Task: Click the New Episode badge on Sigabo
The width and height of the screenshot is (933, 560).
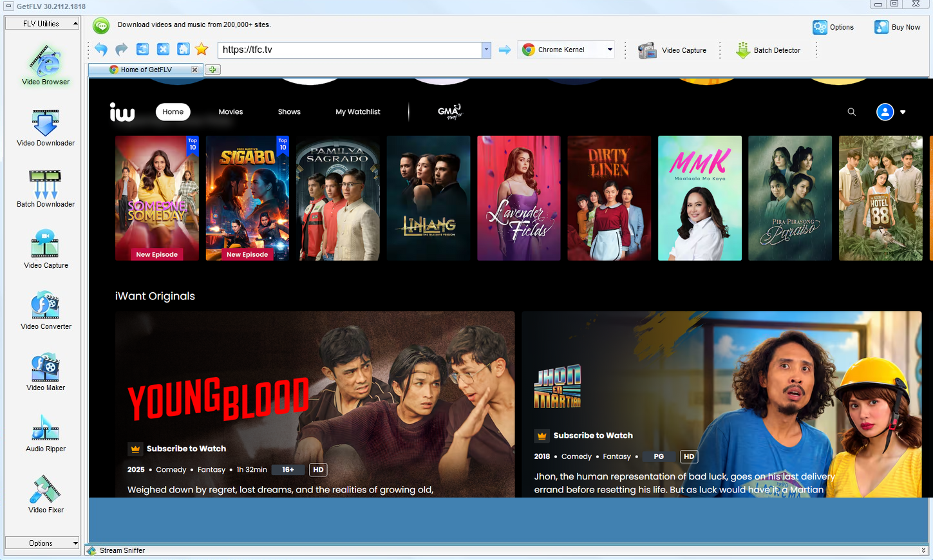Action: 247,254
